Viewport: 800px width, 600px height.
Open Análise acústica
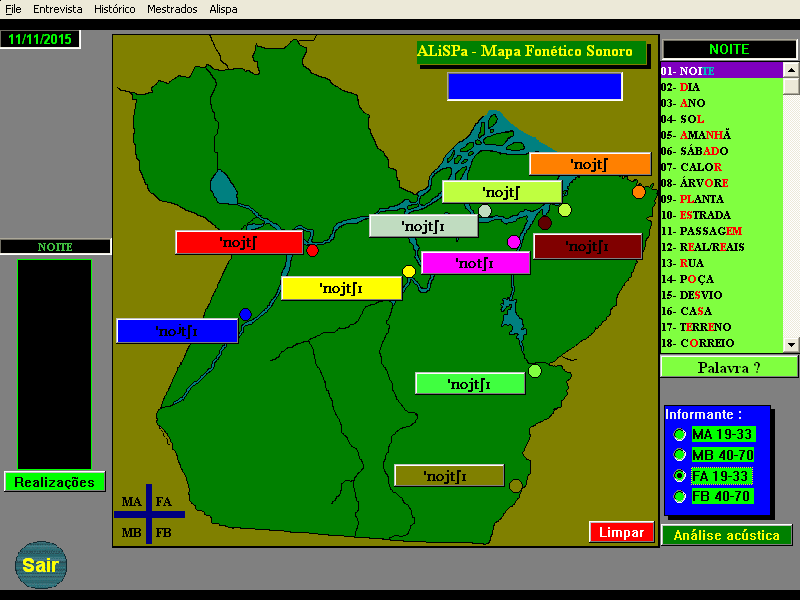(726, 535)
